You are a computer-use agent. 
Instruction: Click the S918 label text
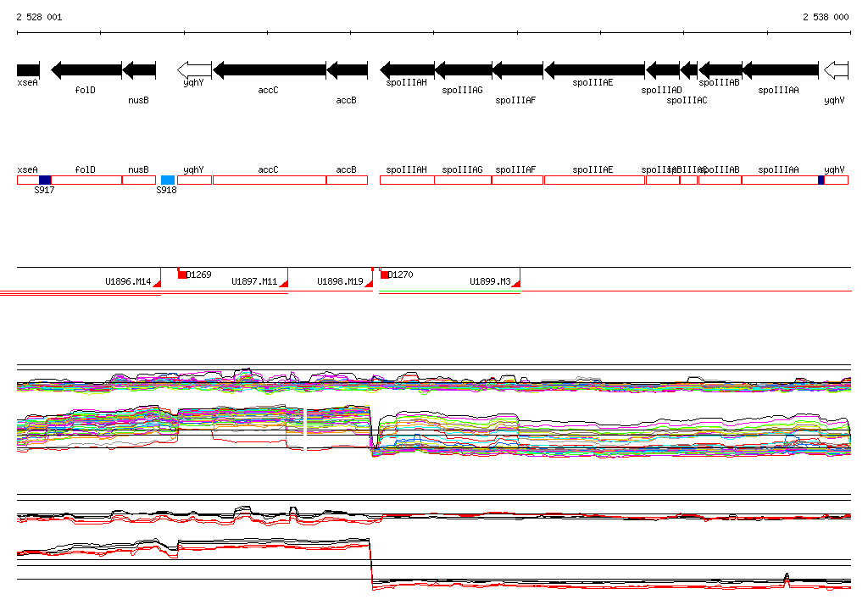pyautogui.click(x=167, y=190)
